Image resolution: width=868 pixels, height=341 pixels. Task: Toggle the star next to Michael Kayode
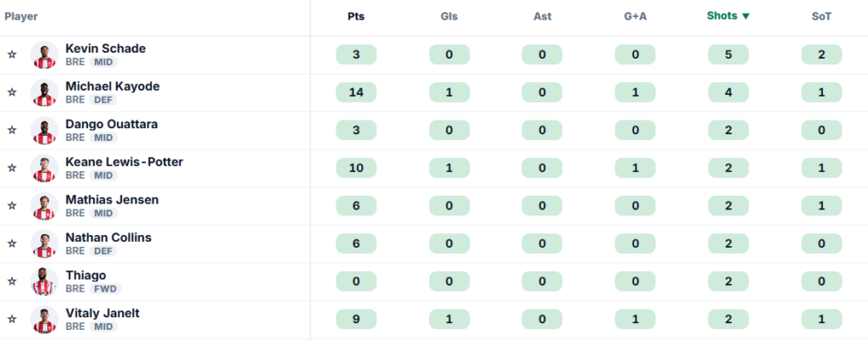(x=12, y=92)
